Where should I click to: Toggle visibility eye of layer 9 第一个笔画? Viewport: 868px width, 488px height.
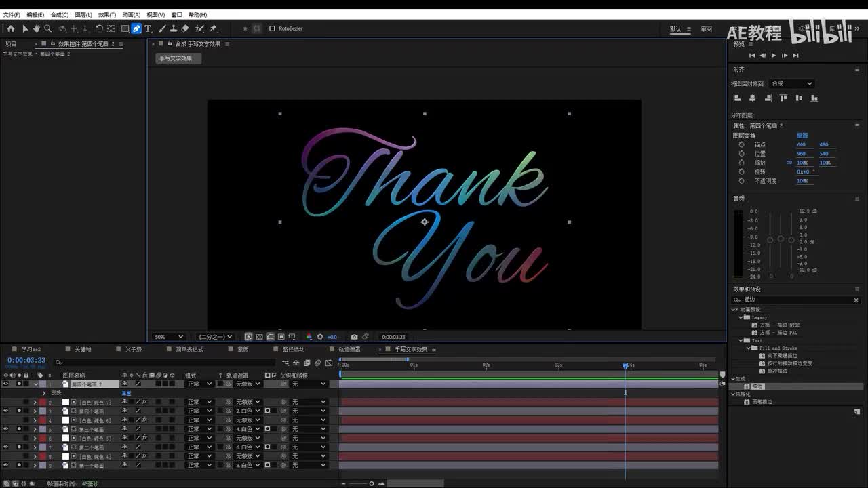click(x=5, y=466)
